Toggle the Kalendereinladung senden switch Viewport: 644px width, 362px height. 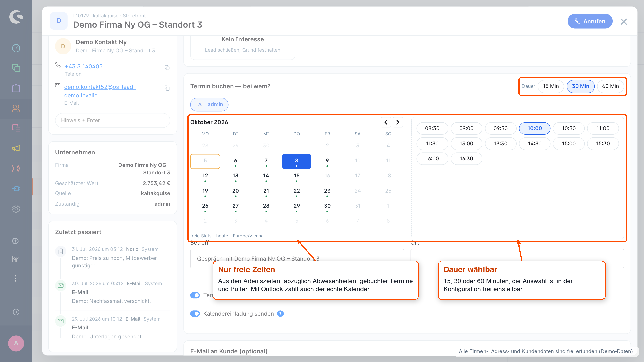[195, 314]
